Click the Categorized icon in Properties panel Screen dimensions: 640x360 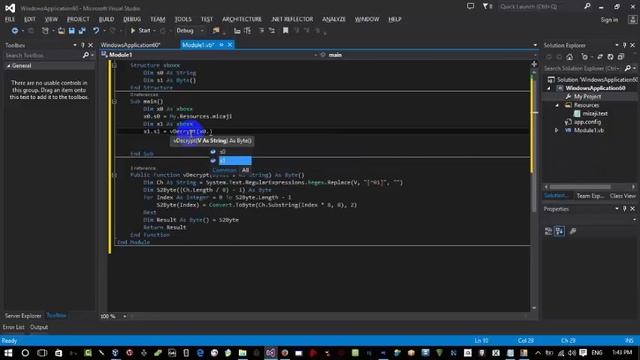click(548, 231)
